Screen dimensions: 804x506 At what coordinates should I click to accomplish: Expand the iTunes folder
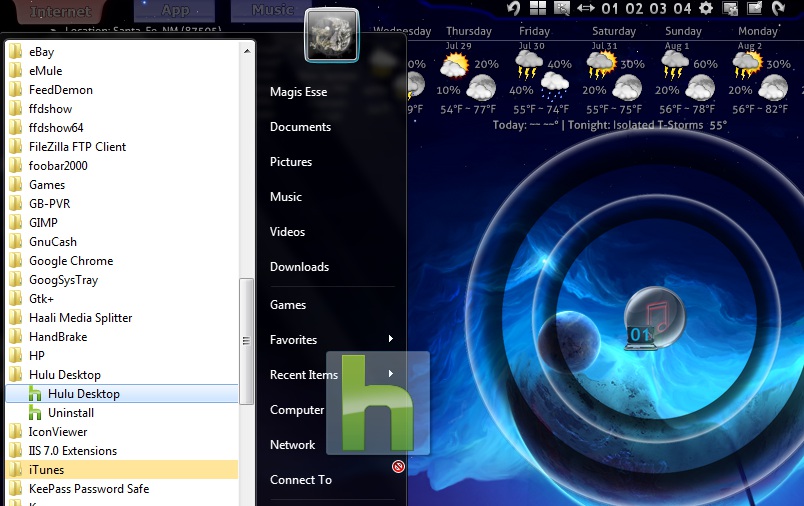(122, 470)
